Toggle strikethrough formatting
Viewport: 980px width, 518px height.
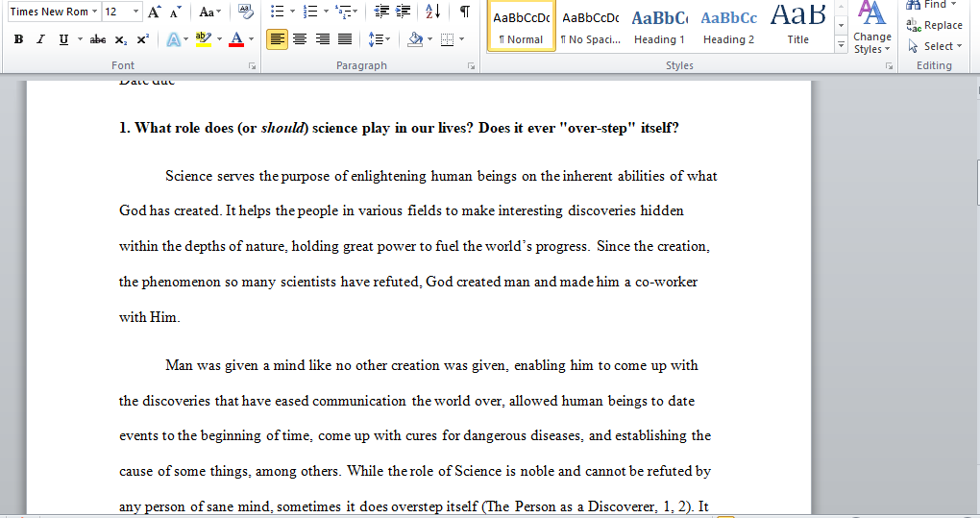point(97,39)
